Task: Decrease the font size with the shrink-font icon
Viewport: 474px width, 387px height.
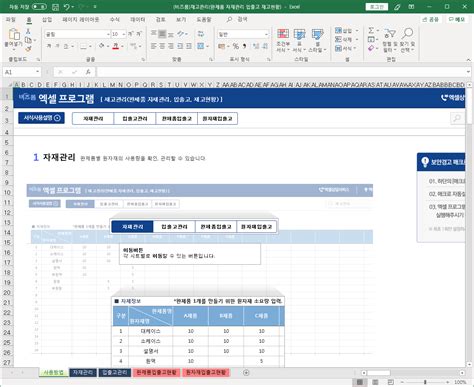Action: [x=139, y=34]
